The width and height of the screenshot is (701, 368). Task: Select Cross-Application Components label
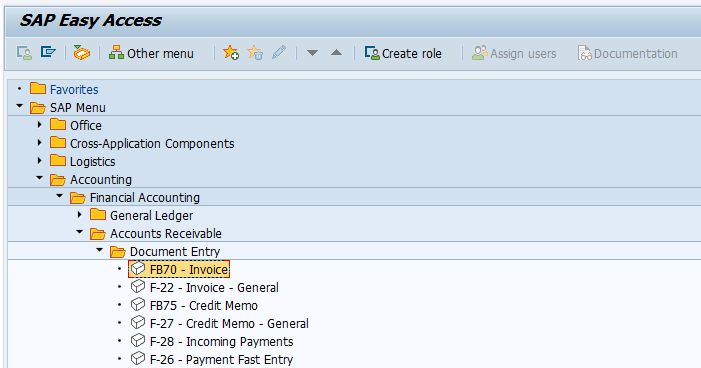[x=152, y=144]
